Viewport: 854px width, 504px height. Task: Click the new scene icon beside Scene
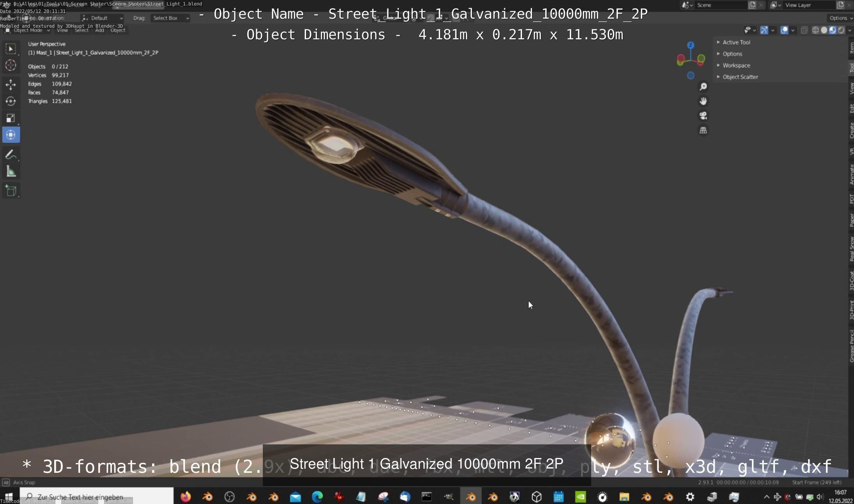(x=752, y=5)
